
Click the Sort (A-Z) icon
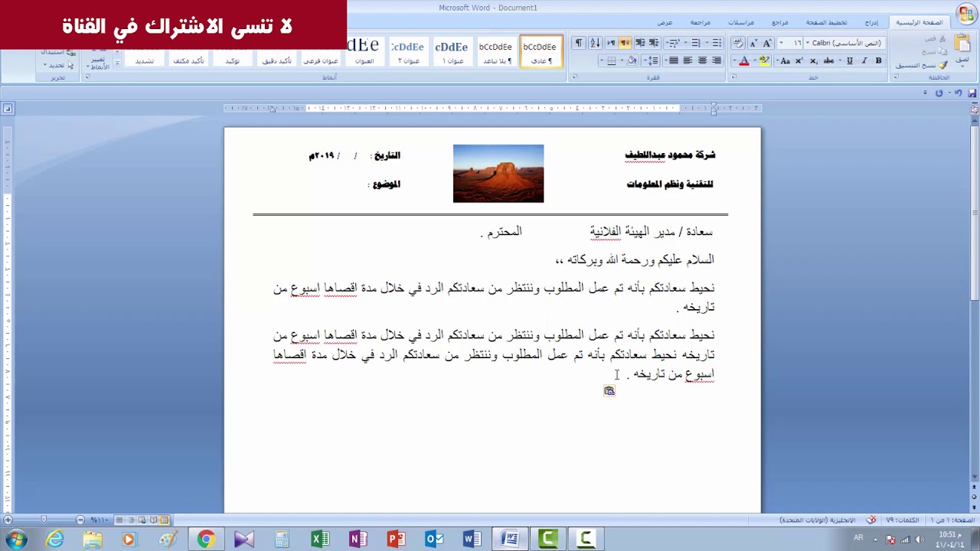[595, 43]
